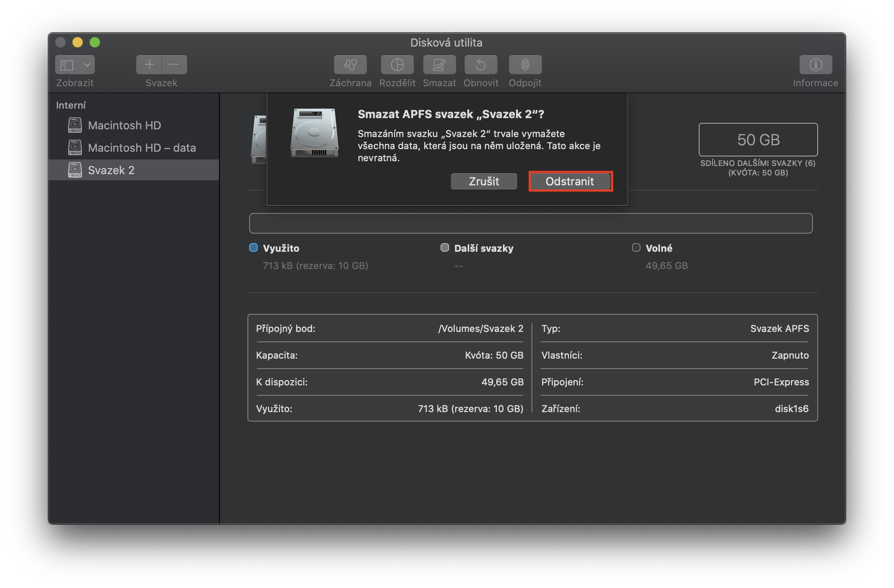Confirm deletion with the Odstranit button

click(570, 181)
